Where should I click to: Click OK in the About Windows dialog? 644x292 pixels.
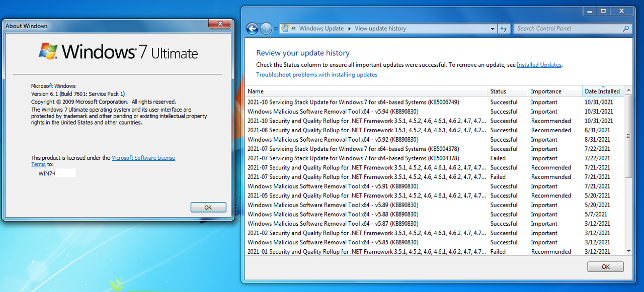208,208
